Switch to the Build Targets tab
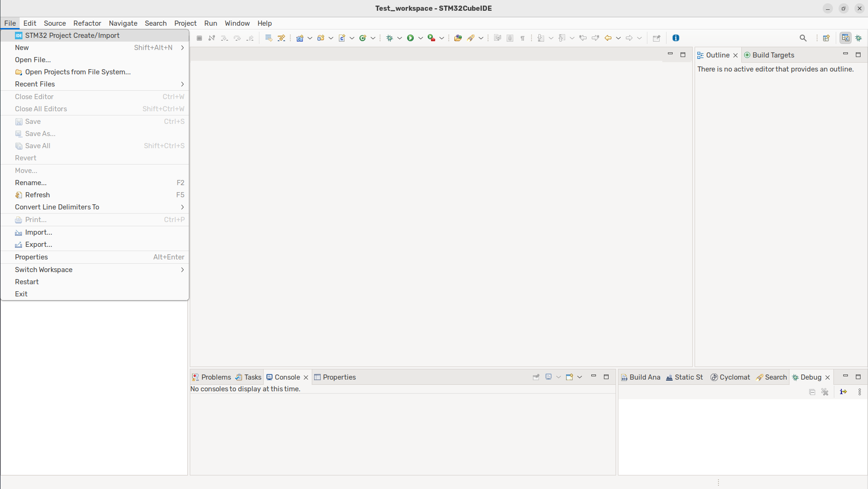This screenshot has width=868, height=489. coord(769,55)
